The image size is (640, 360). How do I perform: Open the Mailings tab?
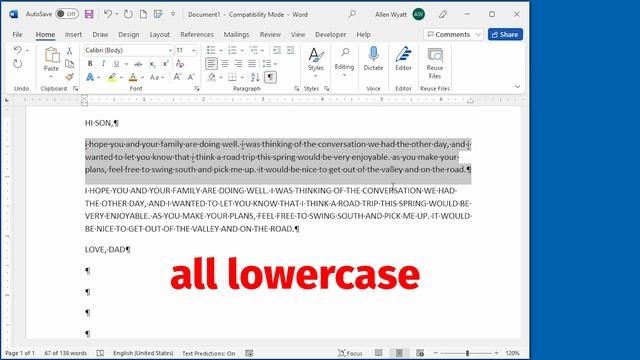236,35
